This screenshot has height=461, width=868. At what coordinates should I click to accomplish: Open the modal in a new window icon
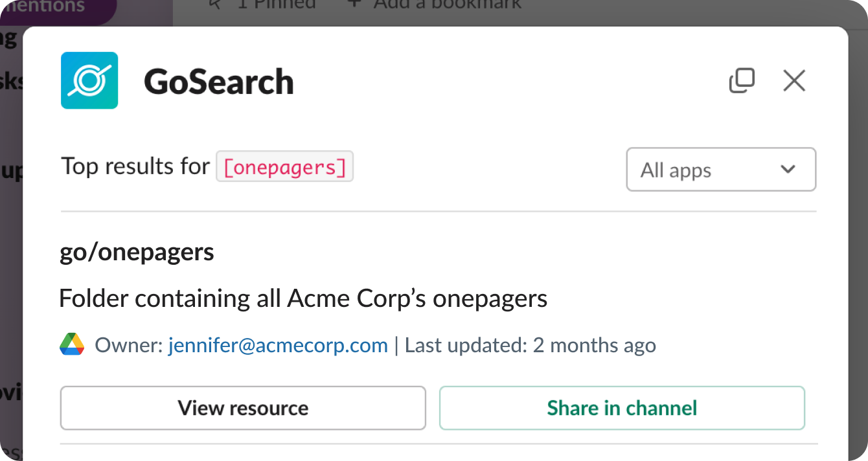coord(742,80)
